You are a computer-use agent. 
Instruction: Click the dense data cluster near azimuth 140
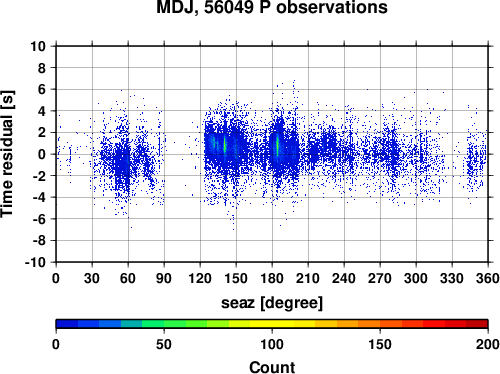tap(224, 146)
